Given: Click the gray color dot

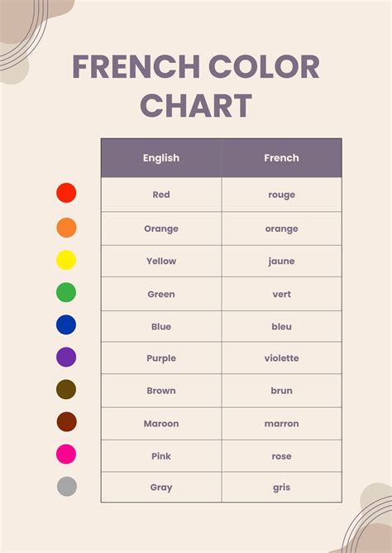Looking at the screenshot, I should 67,486.
